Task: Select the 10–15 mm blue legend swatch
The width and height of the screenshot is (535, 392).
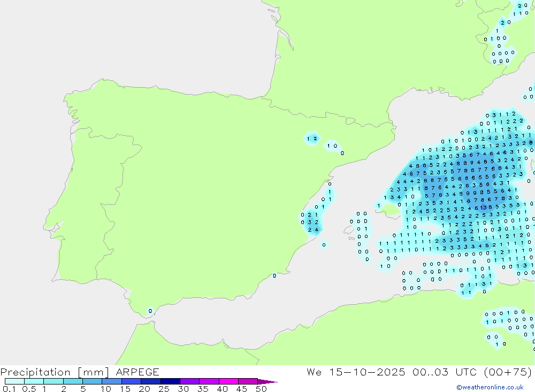Action: (x=112, y=381)
